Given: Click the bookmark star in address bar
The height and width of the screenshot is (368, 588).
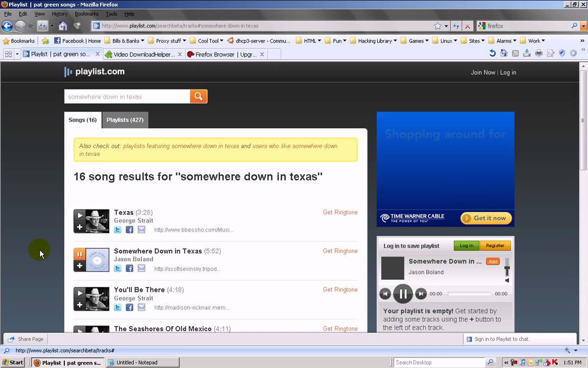Looking at the screenshot, I should [437, 26].
